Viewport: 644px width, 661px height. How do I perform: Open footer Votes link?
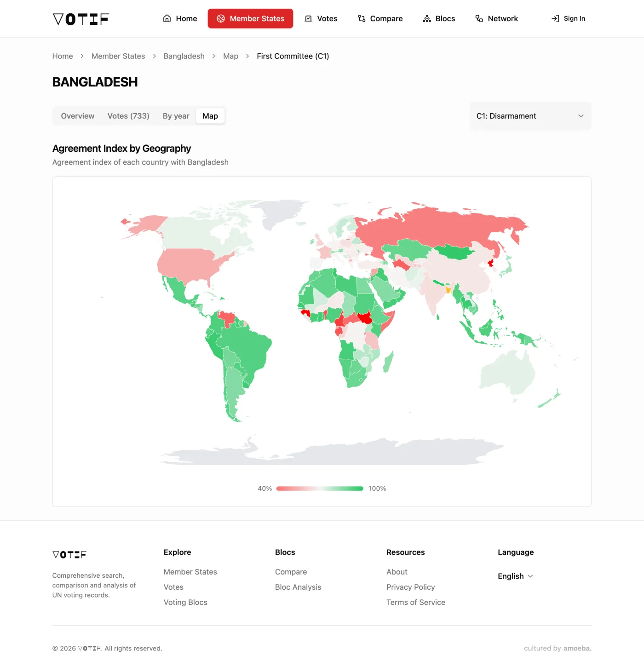(x=173, y=587)
